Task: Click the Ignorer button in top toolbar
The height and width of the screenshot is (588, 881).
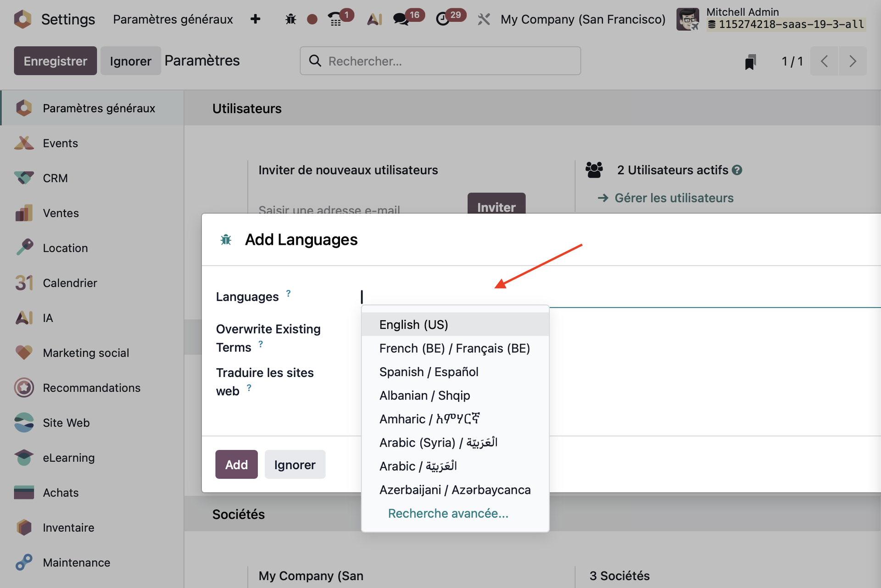Action: [x=130, y=61]
